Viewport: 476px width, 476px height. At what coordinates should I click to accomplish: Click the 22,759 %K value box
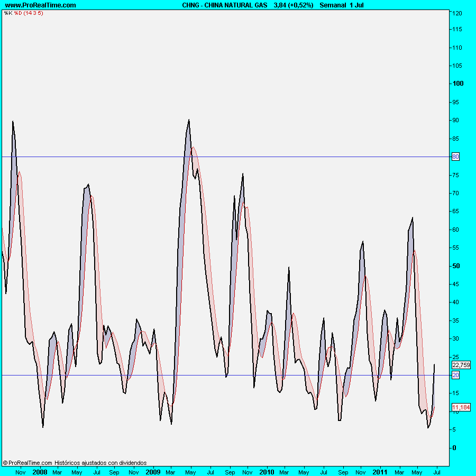point(461,365)
